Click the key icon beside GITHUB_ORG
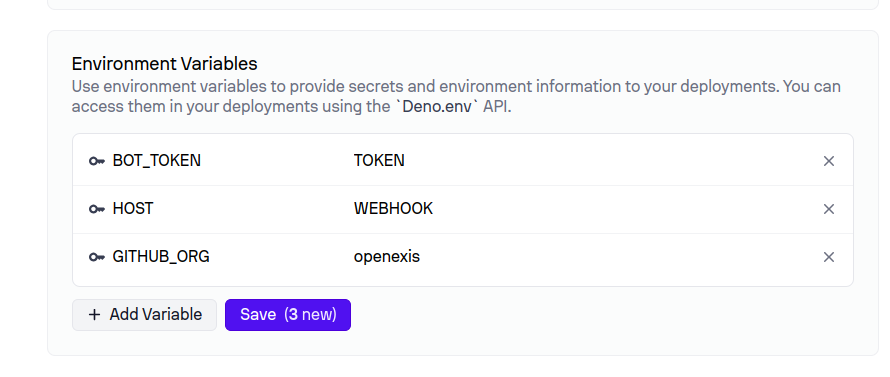 (97, 257)
